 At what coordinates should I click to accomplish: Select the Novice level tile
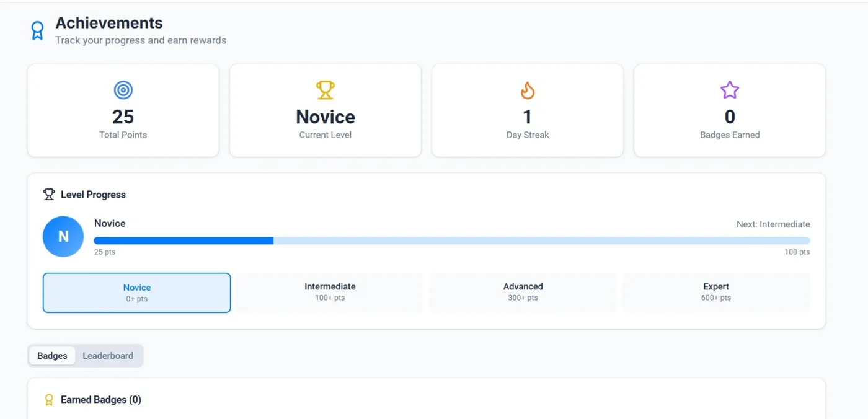coord(137,293)
